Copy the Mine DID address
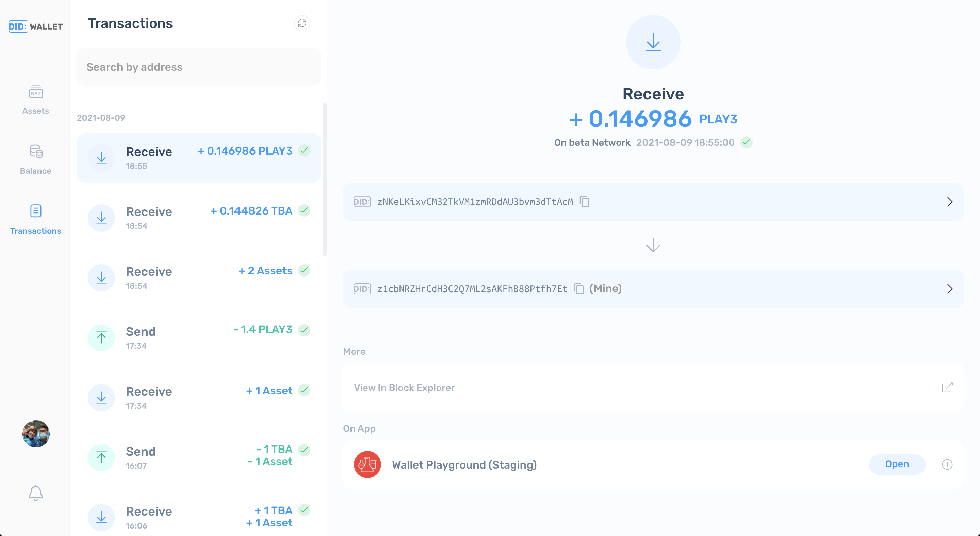Viewport: 980px width, 536px height. click(578, 288)
